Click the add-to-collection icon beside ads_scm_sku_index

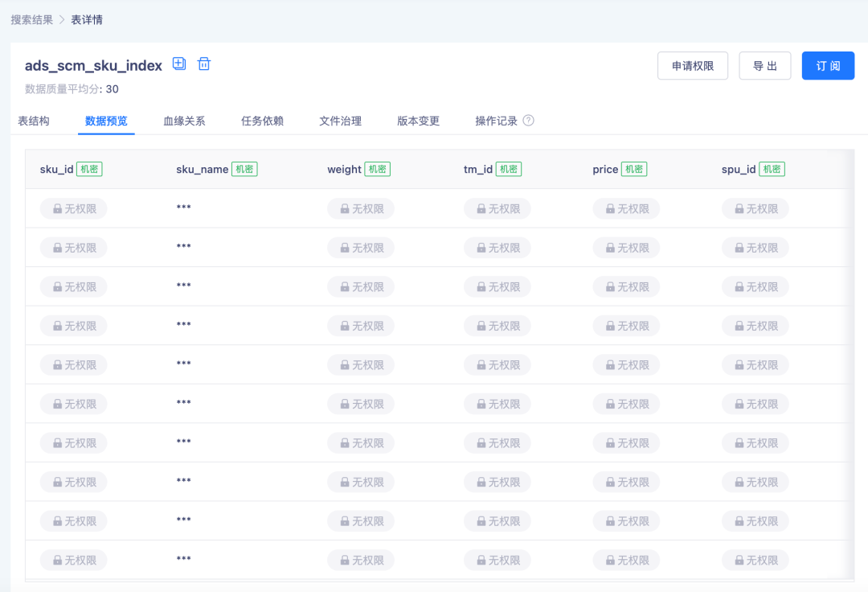pyautogui.click(x=179, y=64)
